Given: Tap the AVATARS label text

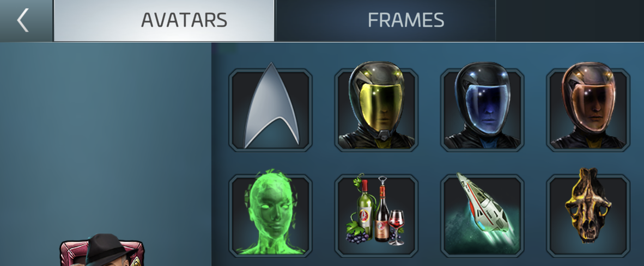Looking at the screenshot, I should (184, 20).
